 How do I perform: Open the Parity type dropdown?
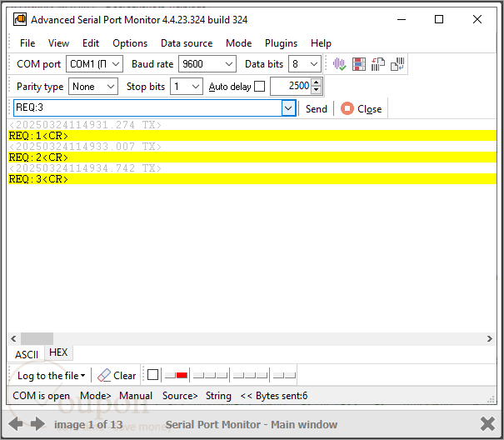[93, 86]
